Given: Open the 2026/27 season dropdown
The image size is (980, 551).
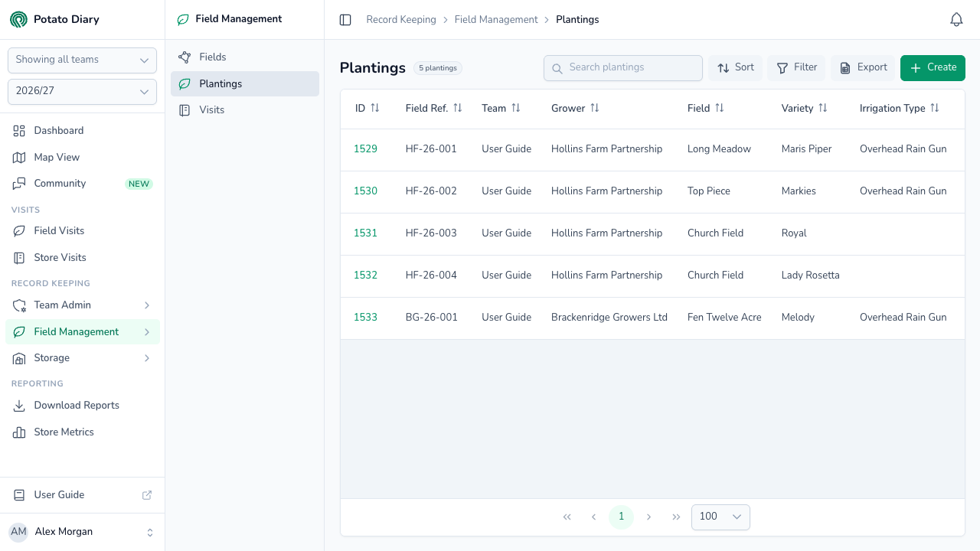Looking at the screenshot, I should coord(82,91).
